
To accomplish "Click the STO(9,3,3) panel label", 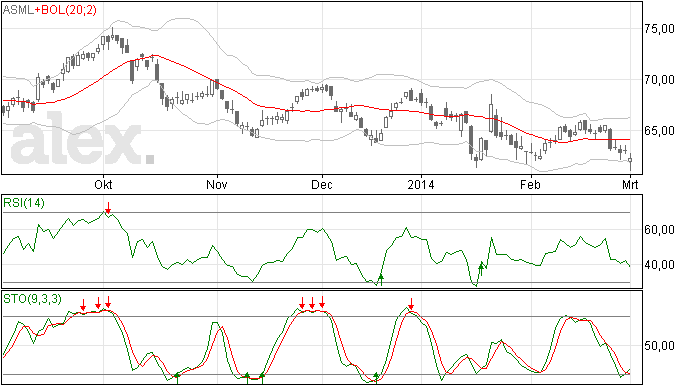I will coord(32,299).
